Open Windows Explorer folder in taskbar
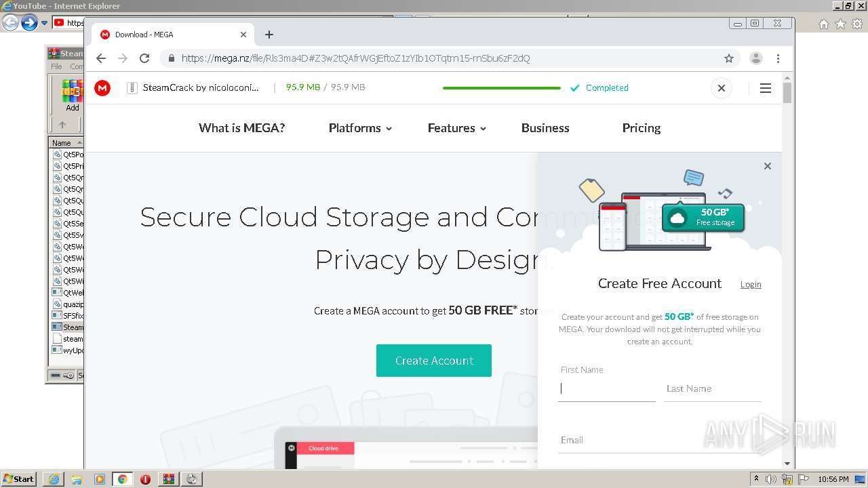The image size is (868, 488). point(77,479)
